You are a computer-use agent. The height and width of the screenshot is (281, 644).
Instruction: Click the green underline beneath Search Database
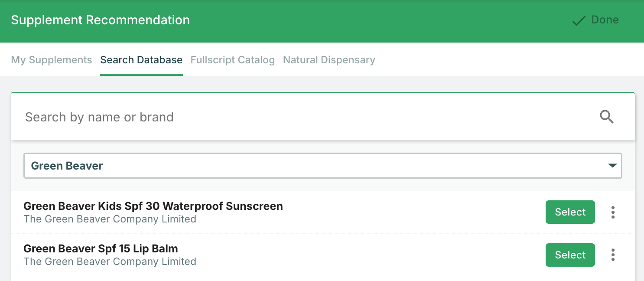pos(141,75)
